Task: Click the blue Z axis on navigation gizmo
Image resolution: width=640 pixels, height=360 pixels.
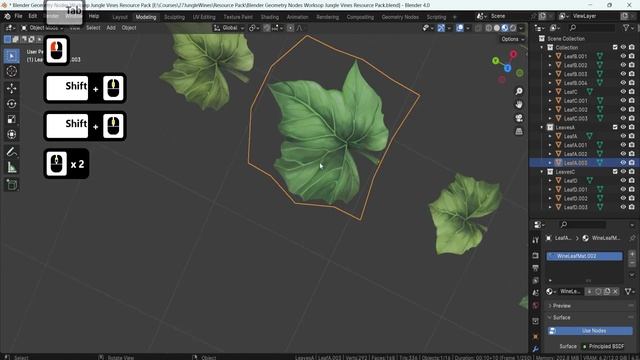Action: (x=507, y=68)
